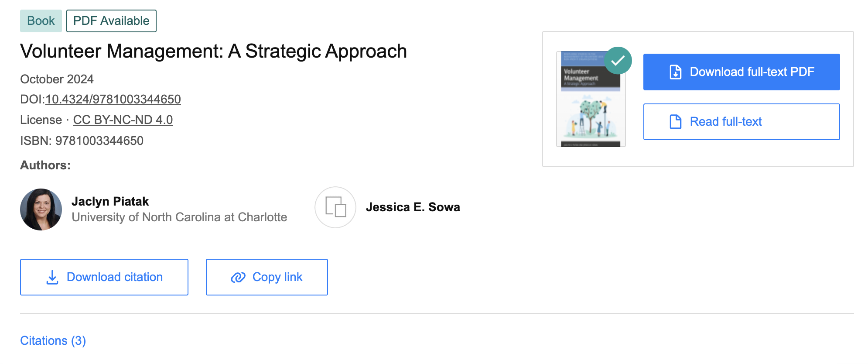Click the green checkmark badge on book cover

point(618,61)
